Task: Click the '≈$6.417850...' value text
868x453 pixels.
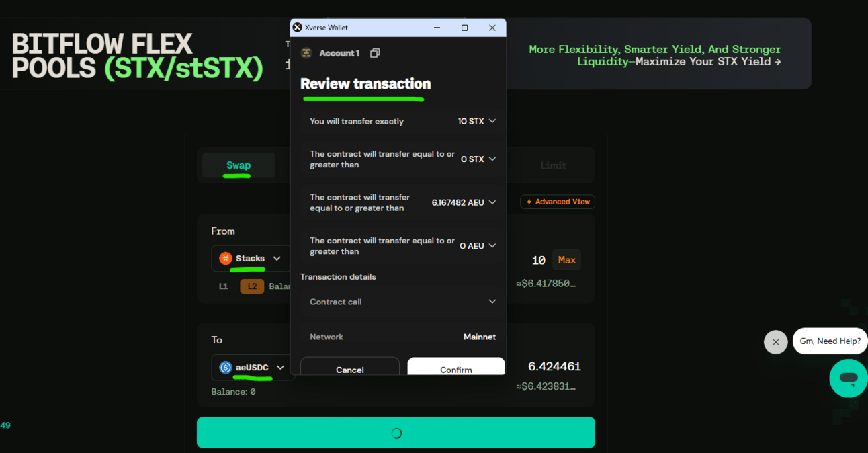Action: coord(546,284)
